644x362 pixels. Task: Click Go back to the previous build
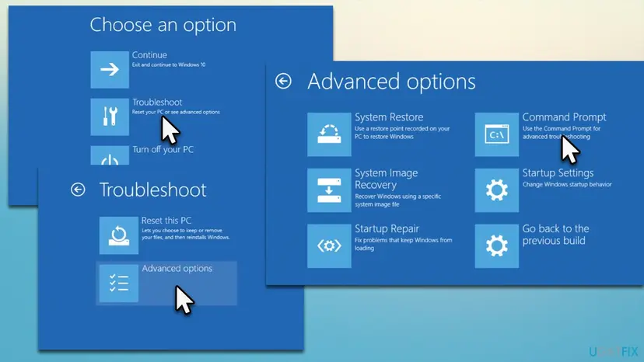[x=555, y=235]
